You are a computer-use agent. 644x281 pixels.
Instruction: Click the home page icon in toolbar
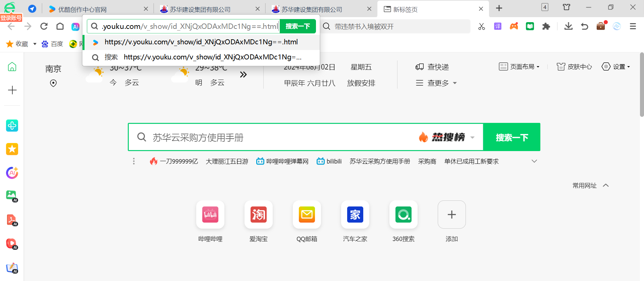(x=60, y=26)
